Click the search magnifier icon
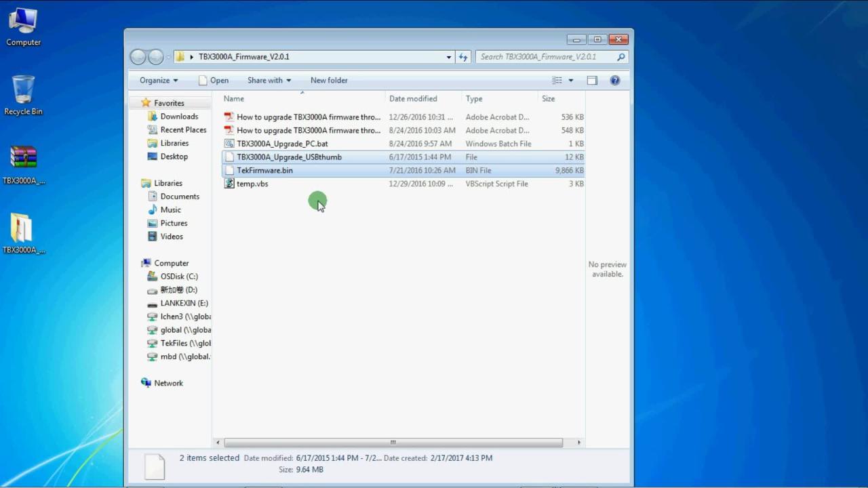Image resolution: width=868 pixels, height=488 pixels. (x=620, y=57)
